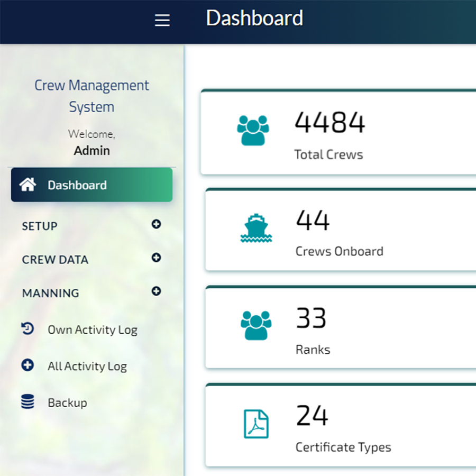Image resolution: width=476 pixels, height=476 pixels.
Task: Expand the CREW DATA plus icon
Action: click(156, 258)
